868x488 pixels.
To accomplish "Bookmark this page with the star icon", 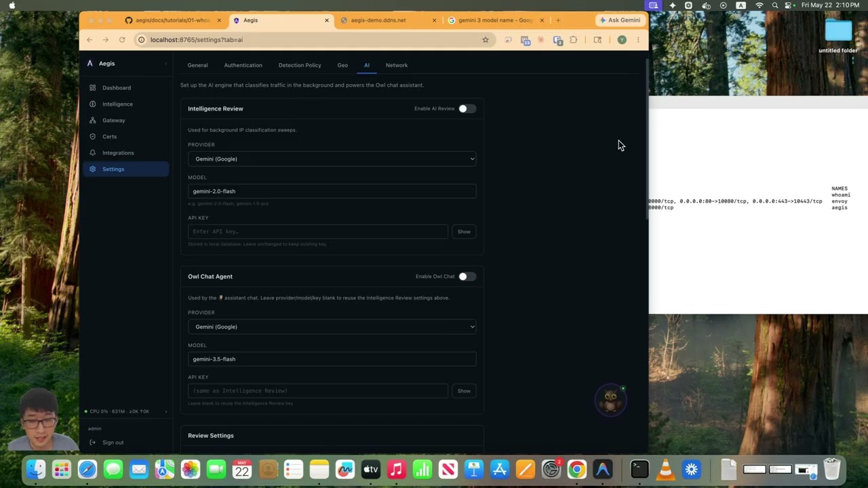I will click(x=486, y=40).
